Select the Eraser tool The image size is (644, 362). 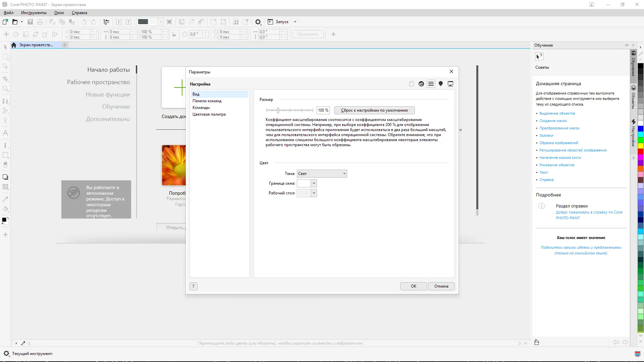pyautogui.click(x=5, y=164)
